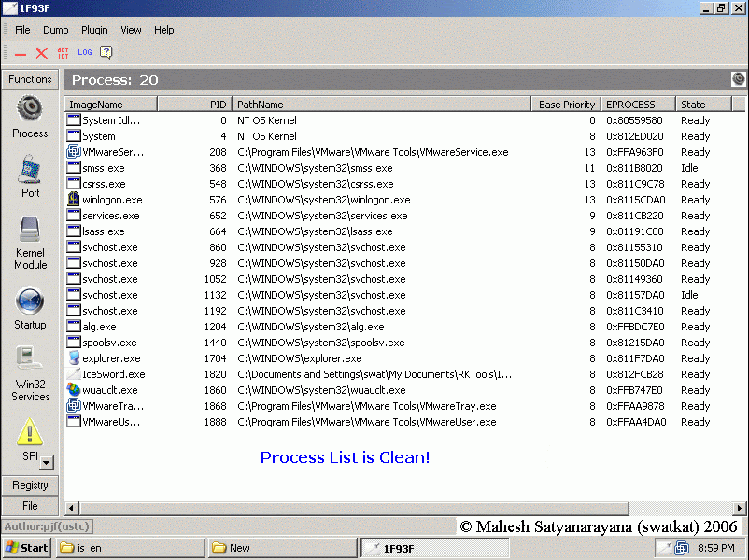
Task: Switch to the New folder taskbar item
Action: point(282,548)
